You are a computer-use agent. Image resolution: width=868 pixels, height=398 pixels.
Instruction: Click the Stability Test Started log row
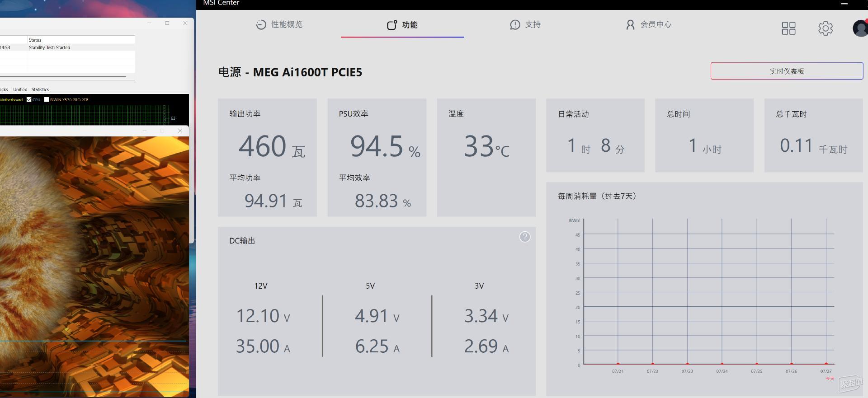(67, 47)
